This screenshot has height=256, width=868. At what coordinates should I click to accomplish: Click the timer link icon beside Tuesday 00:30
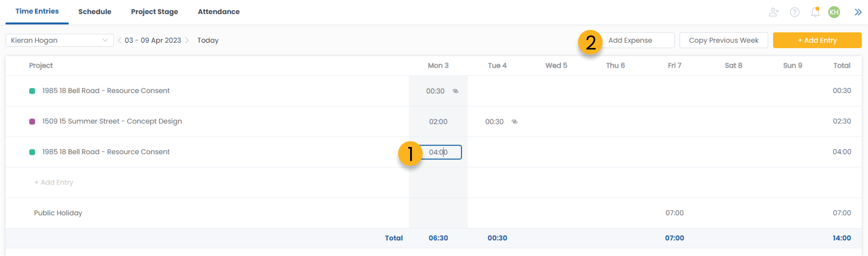(x=514, y=122)
